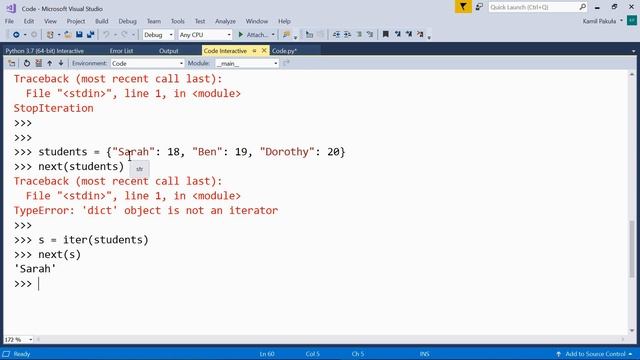Reset the interactive window icon
The image size is (640, 360).
(x=27, y=63)
